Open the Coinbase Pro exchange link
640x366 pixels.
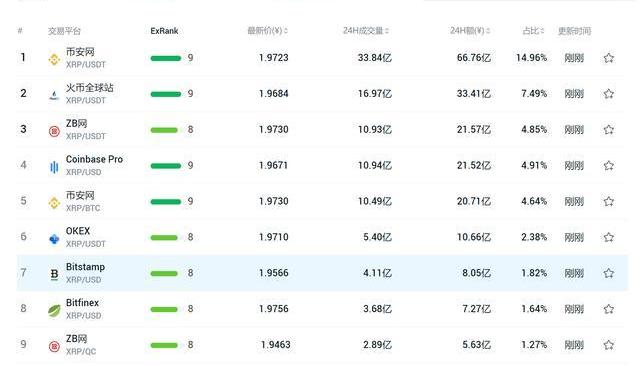(94, 159)
